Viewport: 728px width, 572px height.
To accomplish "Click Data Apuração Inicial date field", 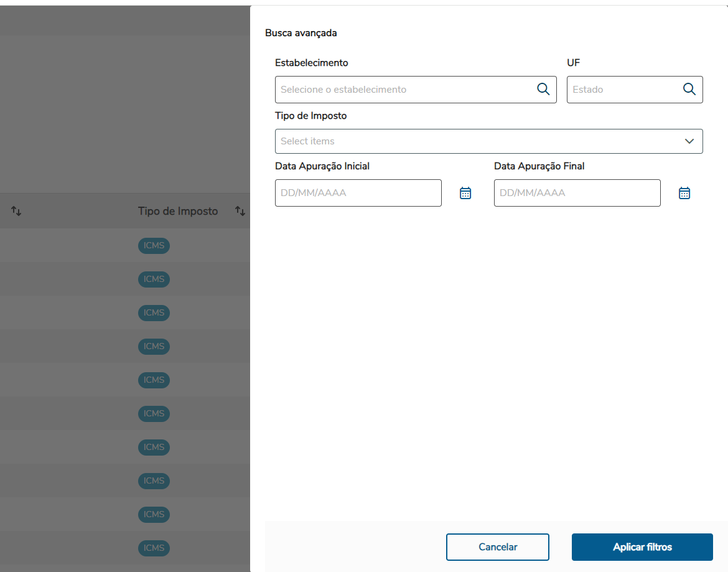I will (x=358, y=193).
